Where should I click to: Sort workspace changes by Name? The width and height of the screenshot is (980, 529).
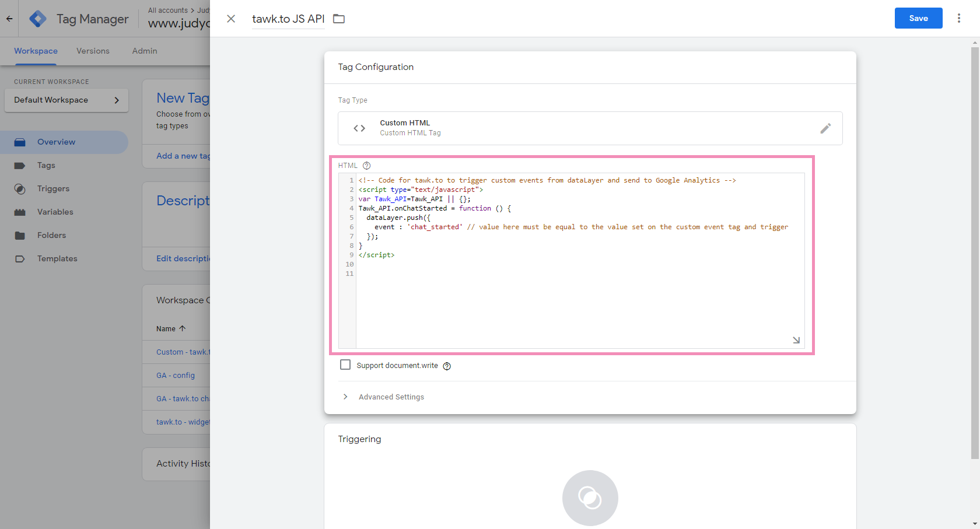[171, 328]
